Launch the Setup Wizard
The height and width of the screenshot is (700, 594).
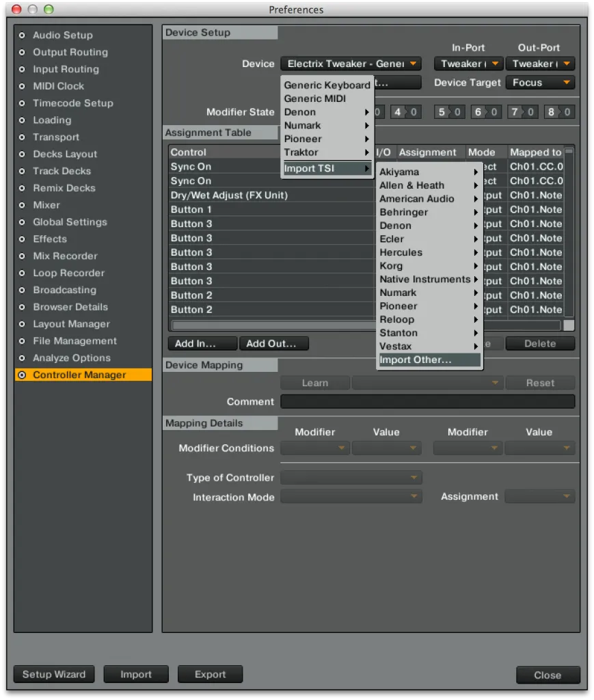click(x=54, y=674)
